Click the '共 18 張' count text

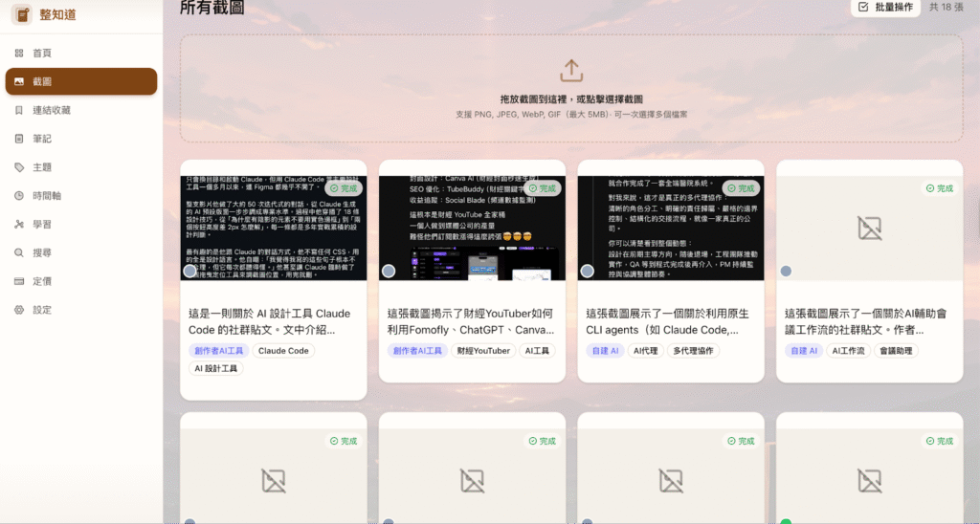[947, 7]
